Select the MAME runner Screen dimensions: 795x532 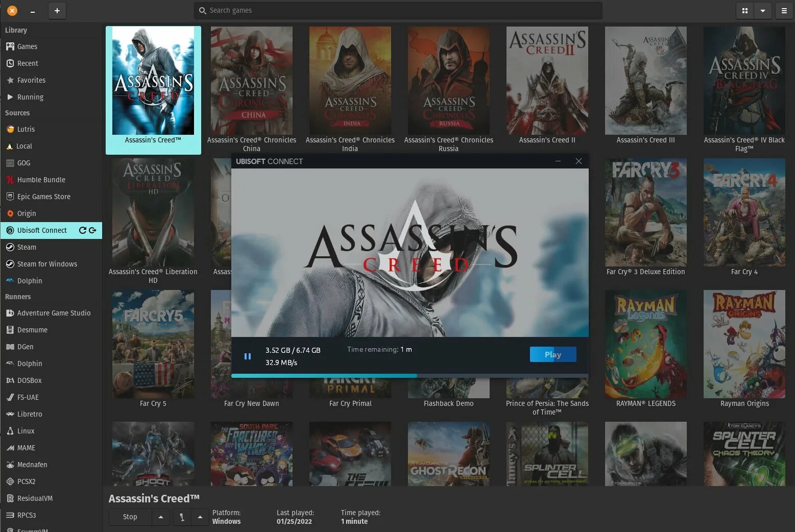(x=51, y=448)
